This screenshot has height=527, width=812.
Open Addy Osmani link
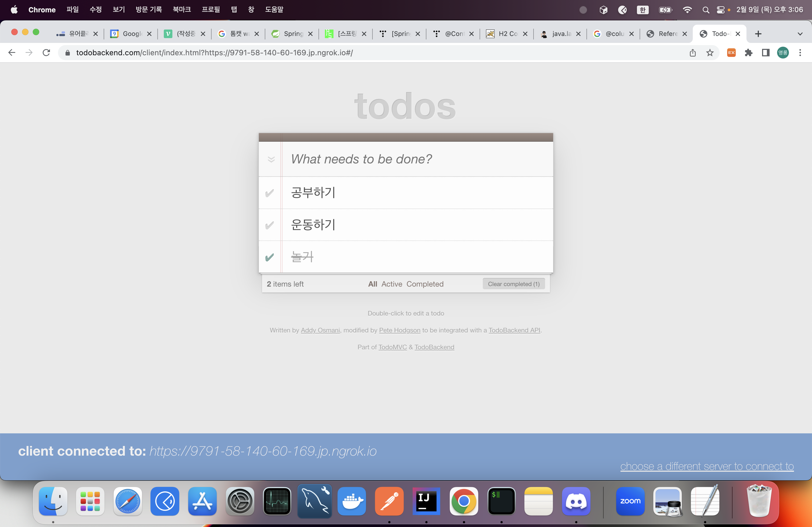pos(320,330)
